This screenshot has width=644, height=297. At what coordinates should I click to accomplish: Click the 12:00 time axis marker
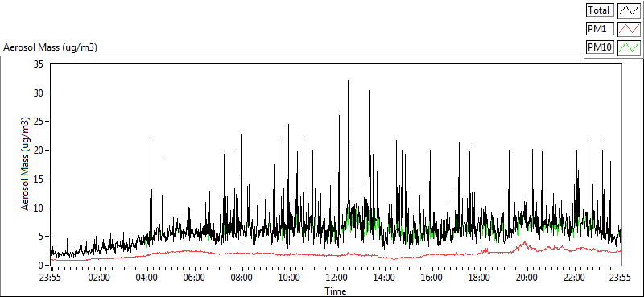(x=336, y=277)
